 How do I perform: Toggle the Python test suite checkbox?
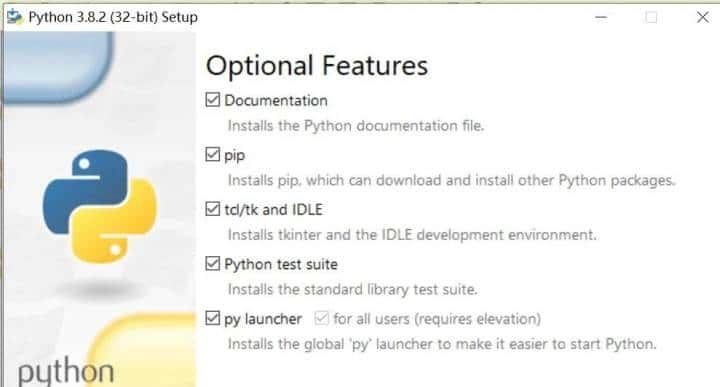pos(213,264)
